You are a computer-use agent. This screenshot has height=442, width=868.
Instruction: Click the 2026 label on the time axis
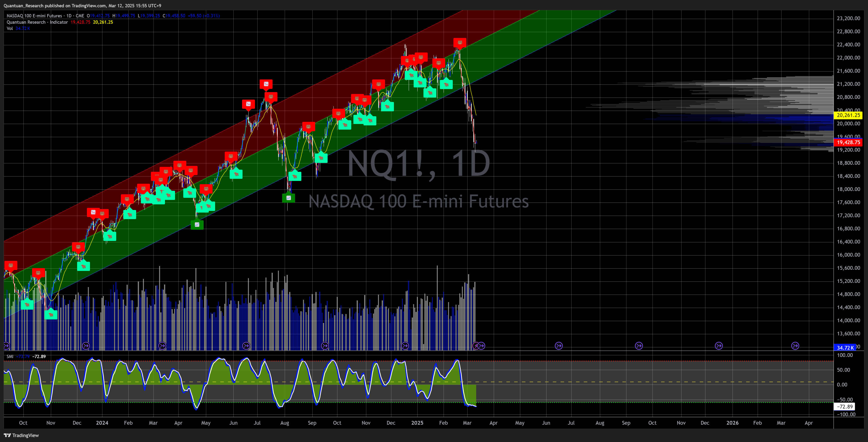point(732,423)
